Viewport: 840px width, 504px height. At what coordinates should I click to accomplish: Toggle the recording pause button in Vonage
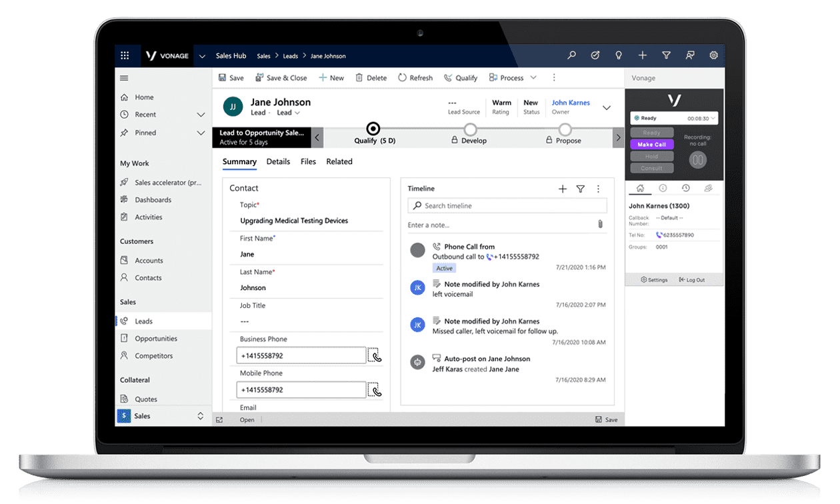(x=698, y=160)
